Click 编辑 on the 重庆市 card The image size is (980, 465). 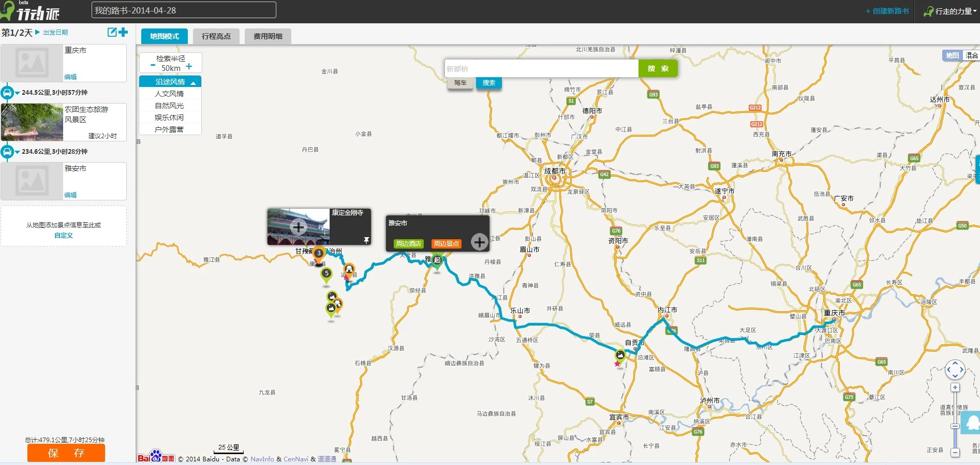(70, 77)
